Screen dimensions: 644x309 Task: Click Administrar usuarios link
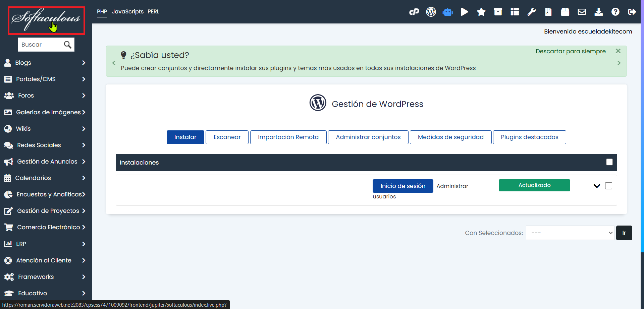pyautogui.click(x=452, y=186)
